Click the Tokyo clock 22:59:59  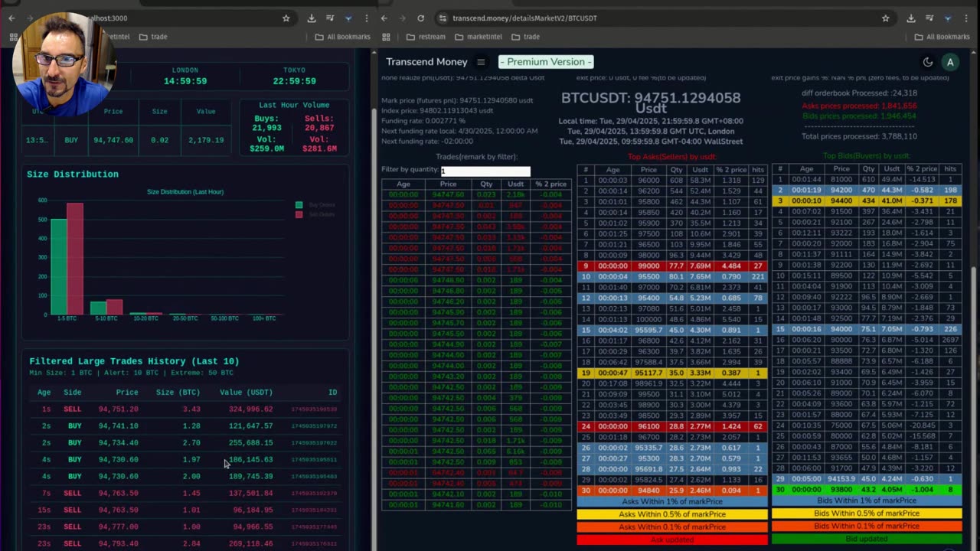pos(294,81)
